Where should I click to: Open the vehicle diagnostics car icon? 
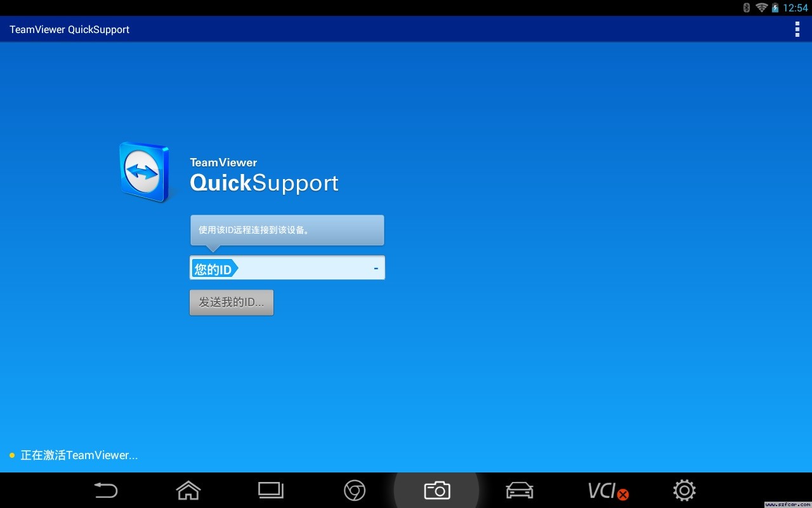tap(520, 490)
